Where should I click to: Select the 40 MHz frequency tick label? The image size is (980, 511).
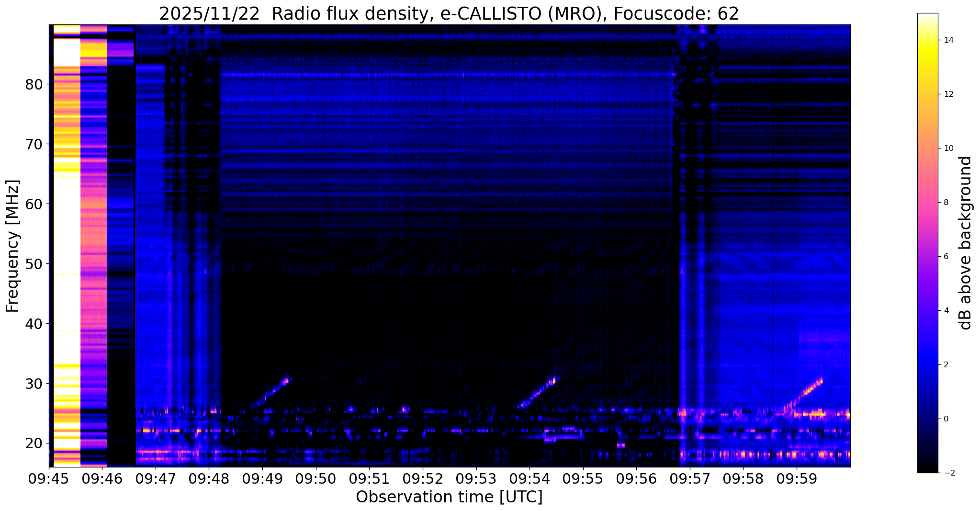pyautogui.click(x=34, y=324)
